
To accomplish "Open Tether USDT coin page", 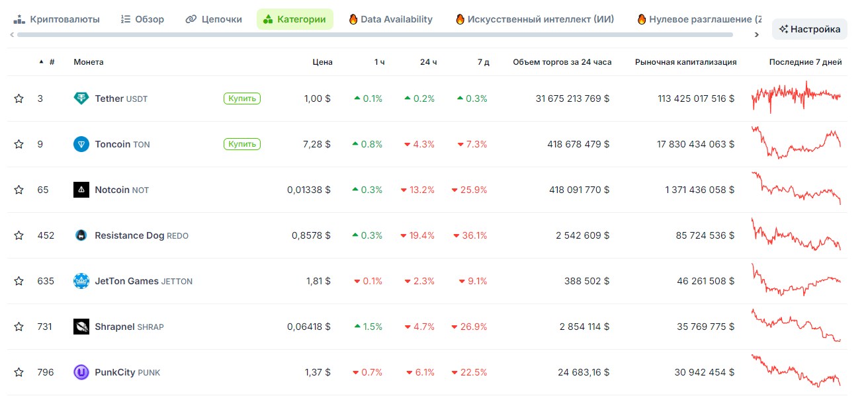I will tap(122, 99).
